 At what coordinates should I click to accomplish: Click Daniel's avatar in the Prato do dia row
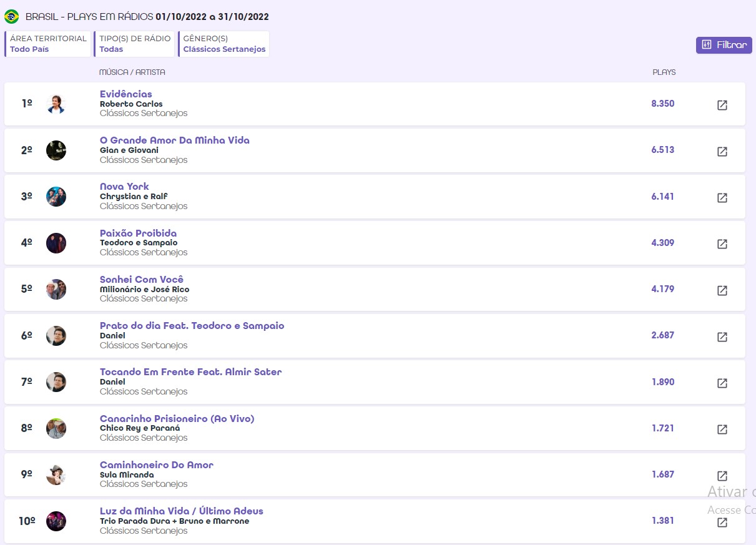point(56,336)
